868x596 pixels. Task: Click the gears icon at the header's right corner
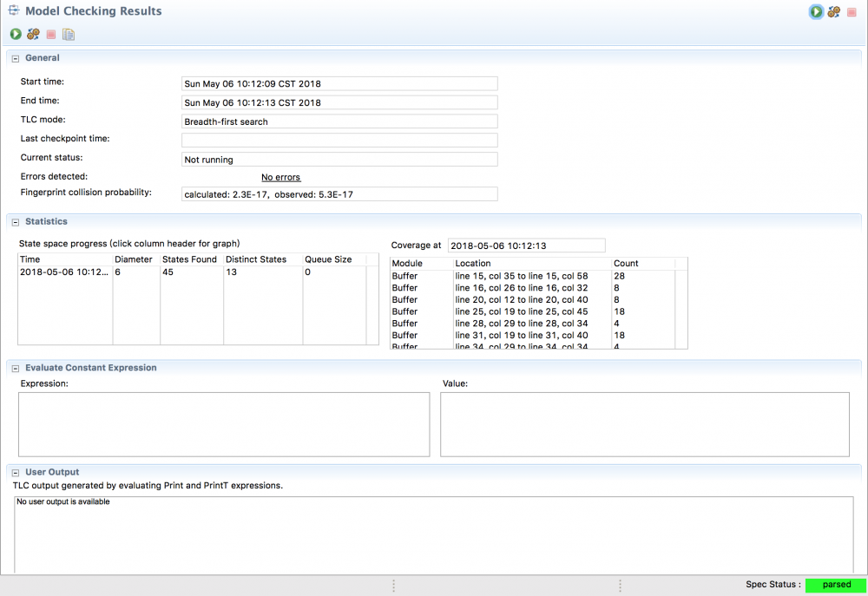pyautogui.click(x=833, y=11)
